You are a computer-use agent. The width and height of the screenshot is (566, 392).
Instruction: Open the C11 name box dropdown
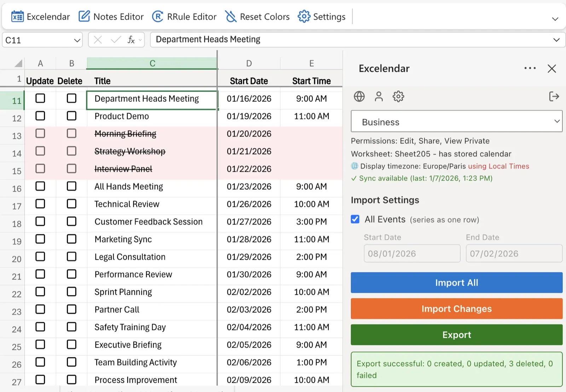[77, 40]
